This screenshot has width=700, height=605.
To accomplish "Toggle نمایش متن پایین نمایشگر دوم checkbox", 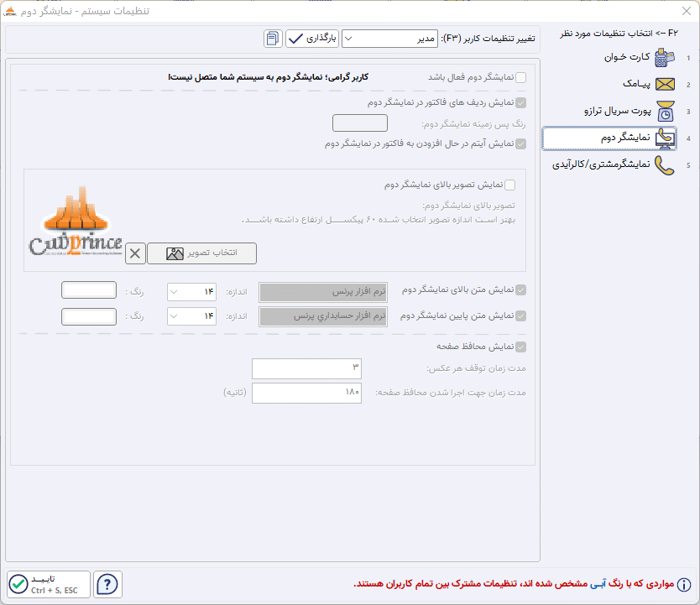I will pyautogui.click(x=520, y=316).
